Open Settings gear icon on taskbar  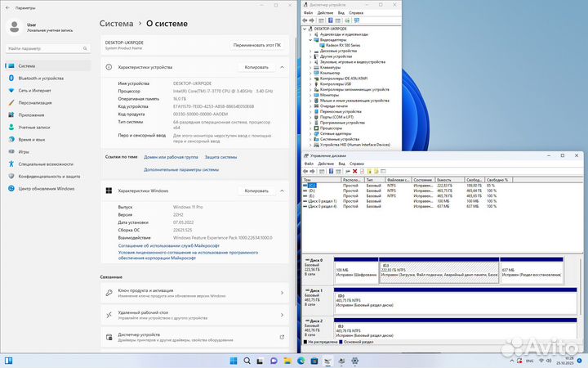tap(354, 361)
